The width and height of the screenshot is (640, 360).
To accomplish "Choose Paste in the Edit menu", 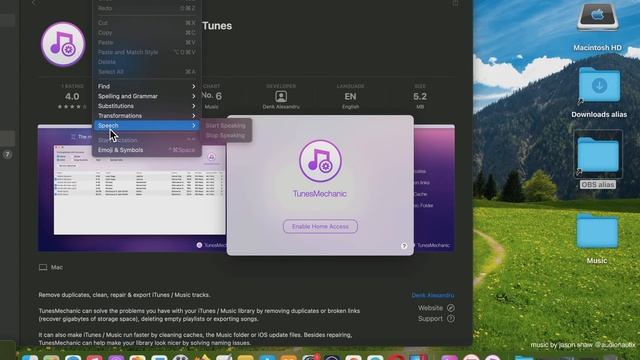I will (x=147, y=42).
